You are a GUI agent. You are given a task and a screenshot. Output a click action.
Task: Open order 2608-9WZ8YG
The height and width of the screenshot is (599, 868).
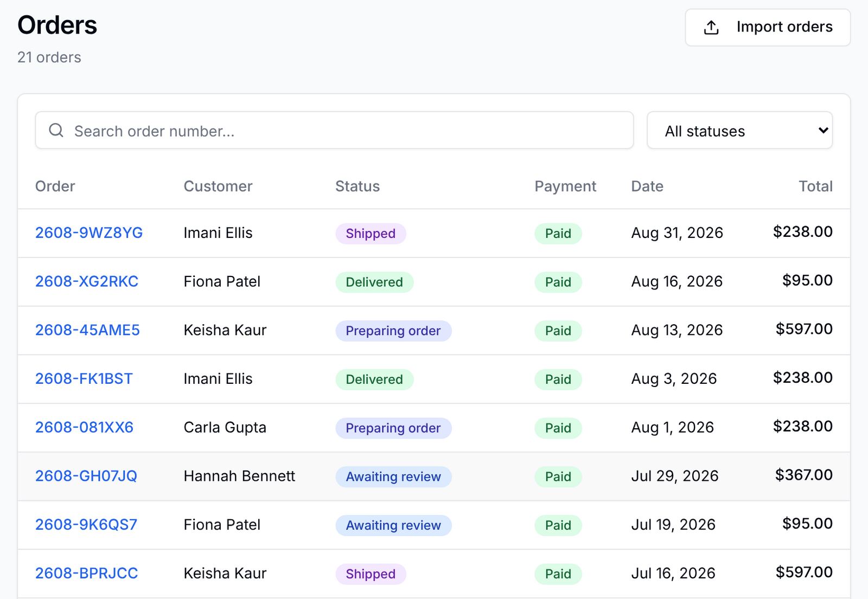[x=89, y=233]
